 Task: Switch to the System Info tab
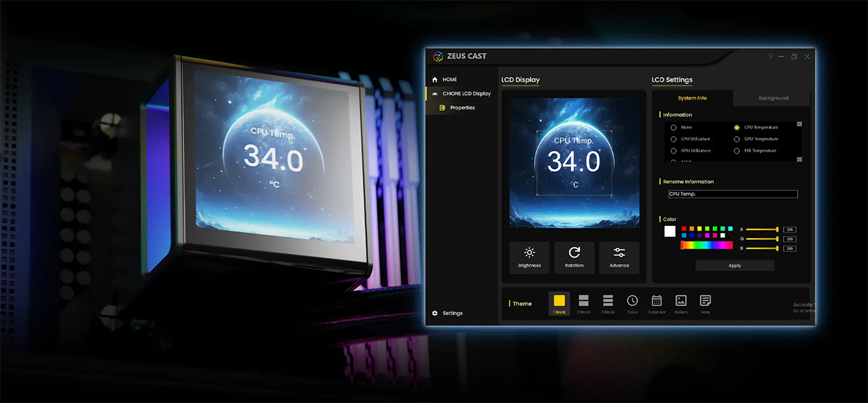692,98
